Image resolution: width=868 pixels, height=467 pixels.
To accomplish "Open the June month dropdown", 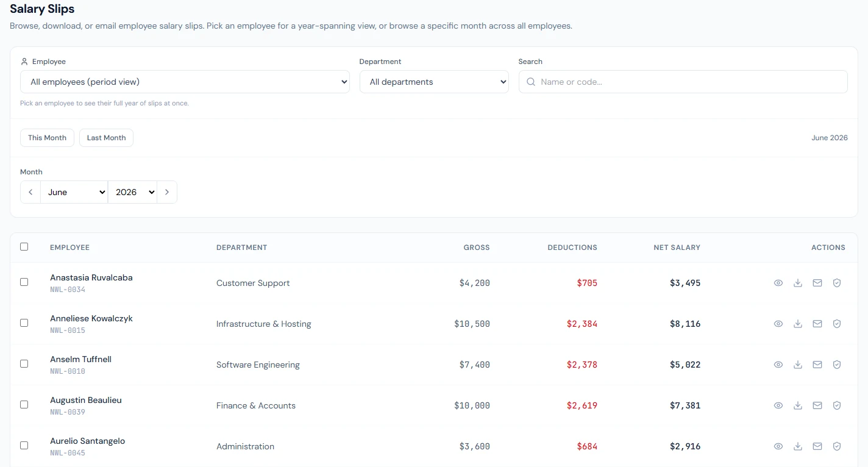I will coord(74,192).
